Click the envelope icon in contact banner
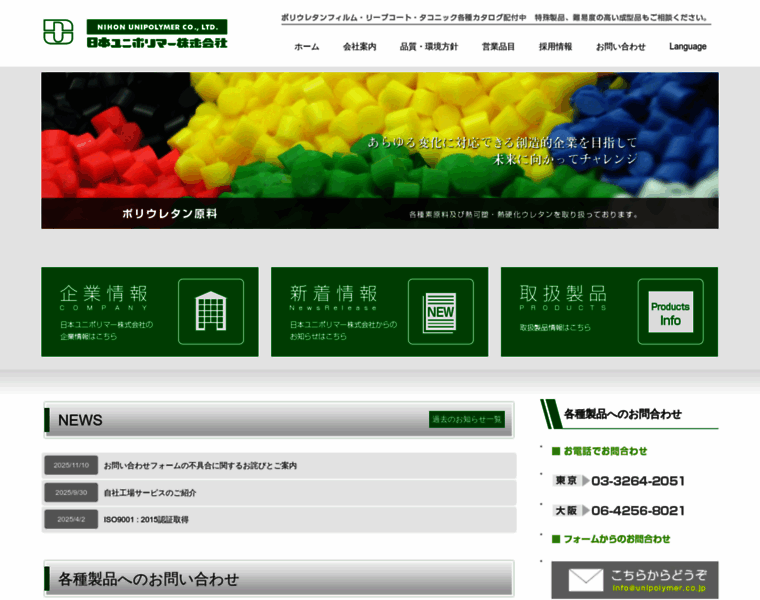Image resolution: width=760 pixels, height=600 pixels. coord(585,580)
